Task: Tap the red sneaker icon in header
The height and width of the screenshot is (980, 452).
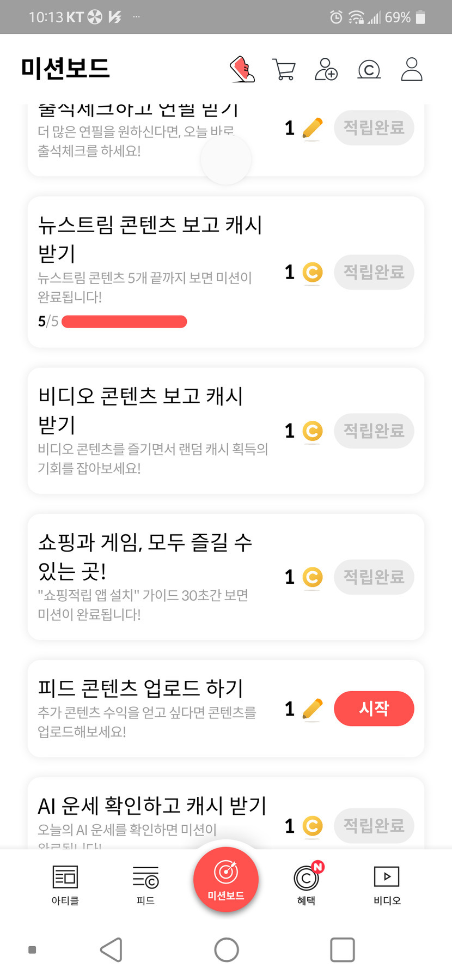Action: 243,69
